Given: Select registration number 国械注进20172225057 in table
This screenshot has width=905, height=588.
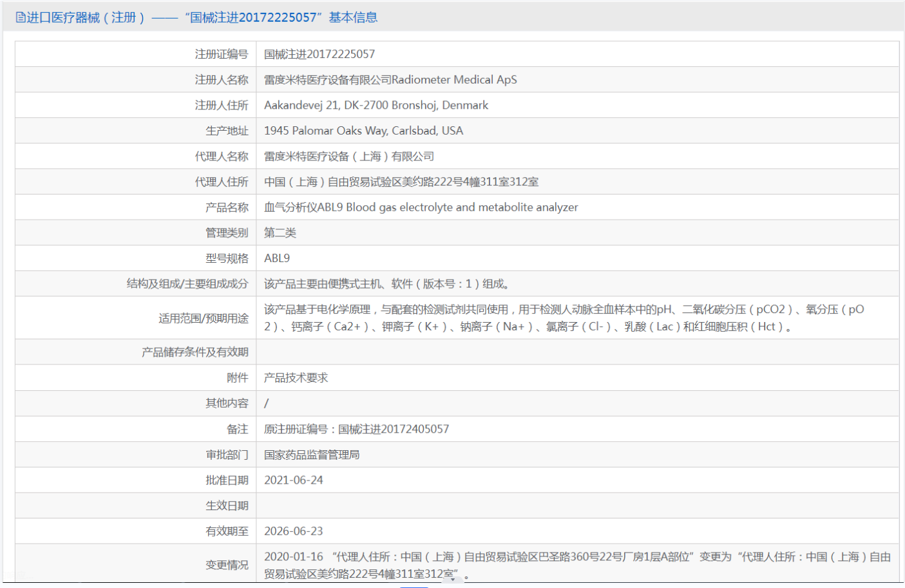Looking at the screenshot, I should tap(319, 54).
